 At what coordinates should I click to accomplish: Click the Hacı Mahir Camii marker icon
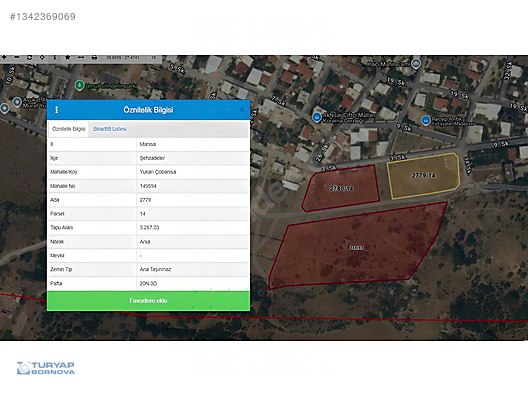point(416,63)
